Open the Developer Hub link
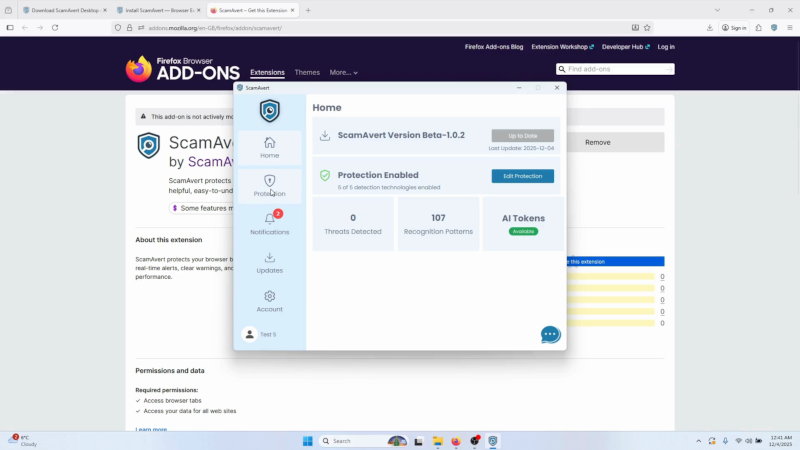 [x=623, y=47]
